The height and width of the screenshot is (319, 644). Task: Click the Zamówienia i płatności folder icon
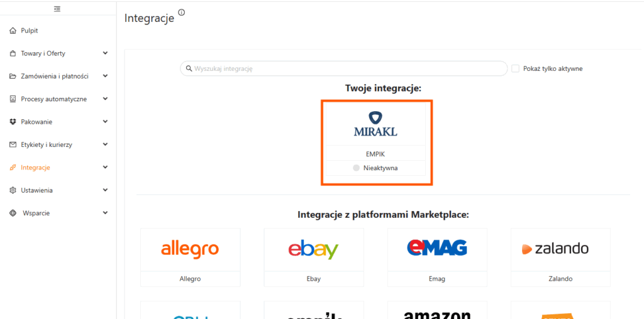(13, 76)
